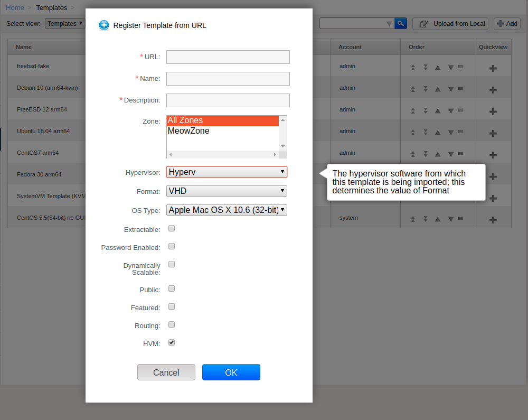Click Zone list scroll-right arrow

pyautogui.click(x=275, y=154)
